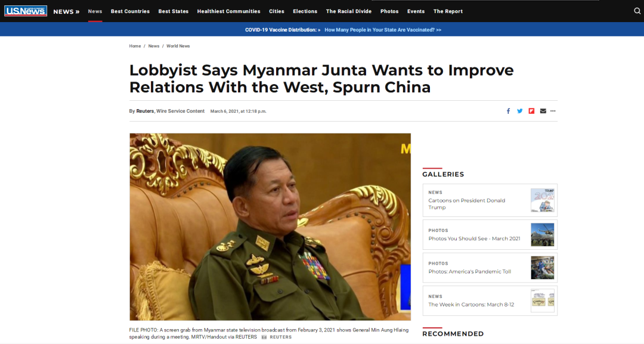
Task: Open the Best Countries tab
Action: pyautogui.click(x=130, y=11)
